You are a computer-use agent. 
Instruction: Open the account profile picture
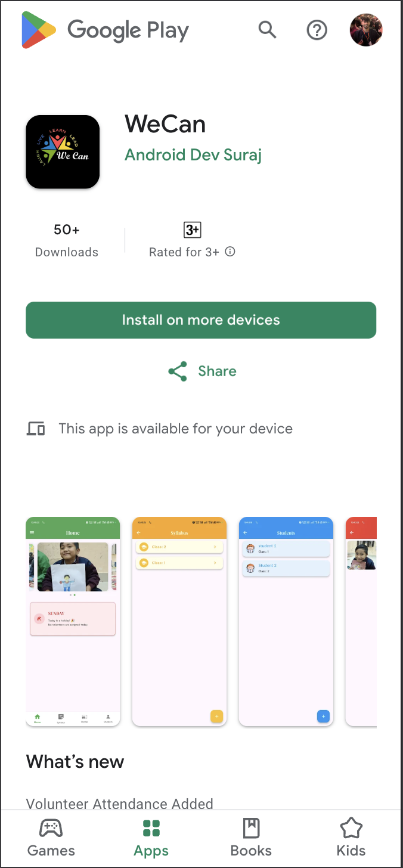point(366,30)
